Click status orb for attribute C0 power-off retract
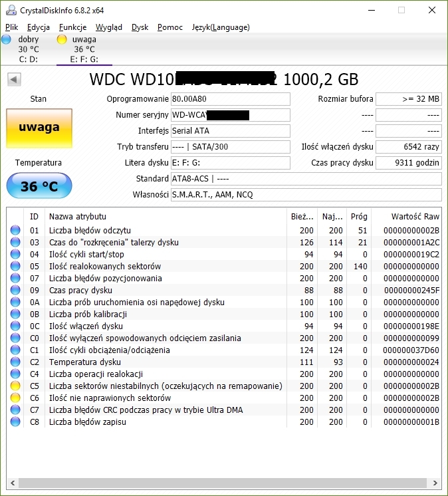Screen dimensions: 448x496 click(15, 338)
